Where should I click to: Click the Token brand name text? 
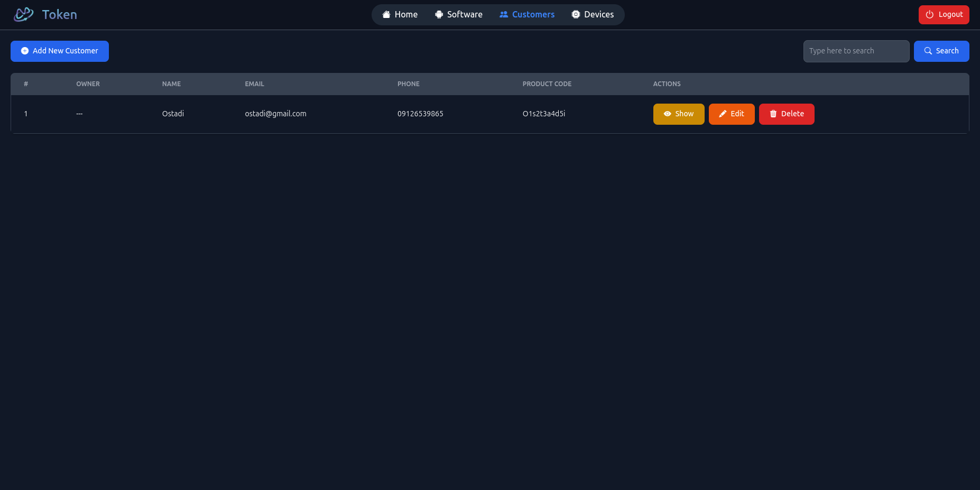(60, 14)
